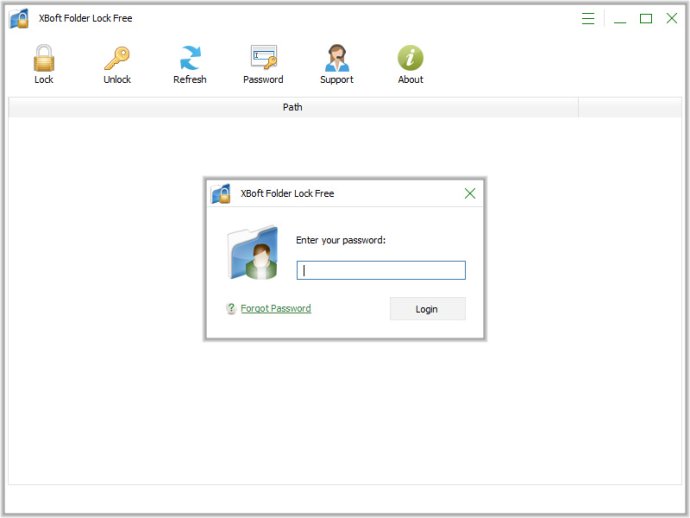This screenshot has height=518, width=690.
Task: Click the Forgot Password link
Action: click(276, 309)
